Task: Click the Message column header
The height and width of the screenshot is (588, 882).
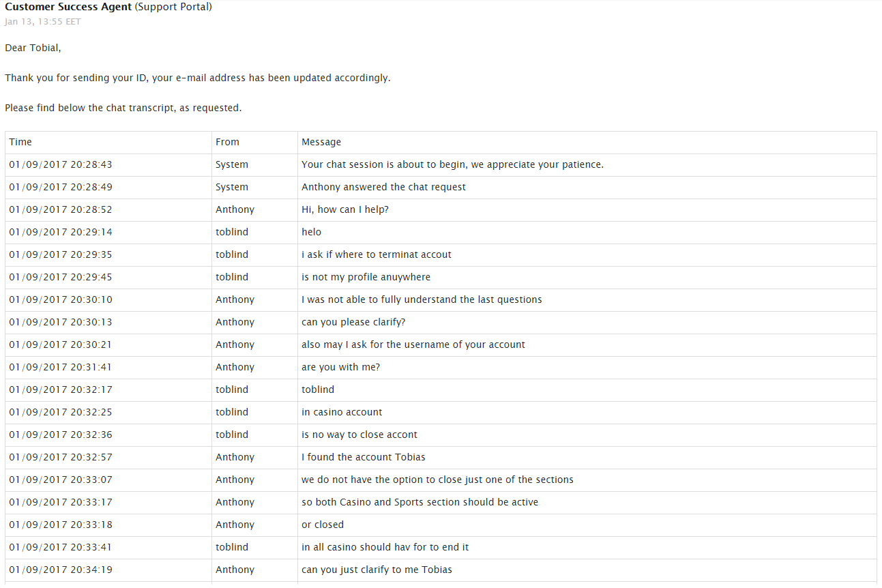Action: click(321, 142)
